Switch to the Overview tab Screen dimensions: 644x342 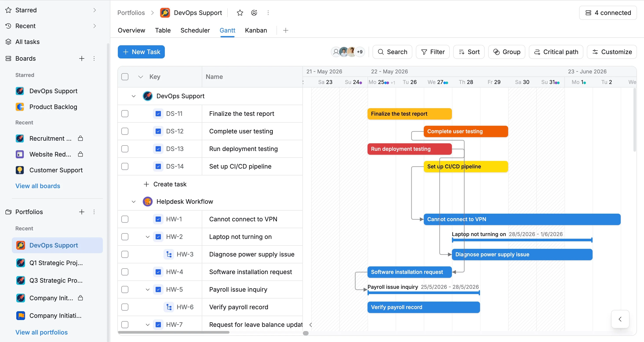131,30
